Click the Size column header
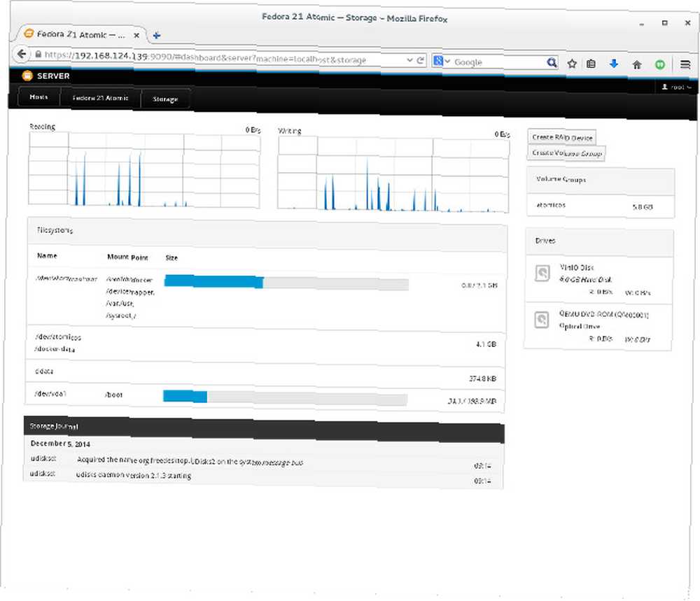The width and height of the screenshot is (700, 601). tap(171, 258)
